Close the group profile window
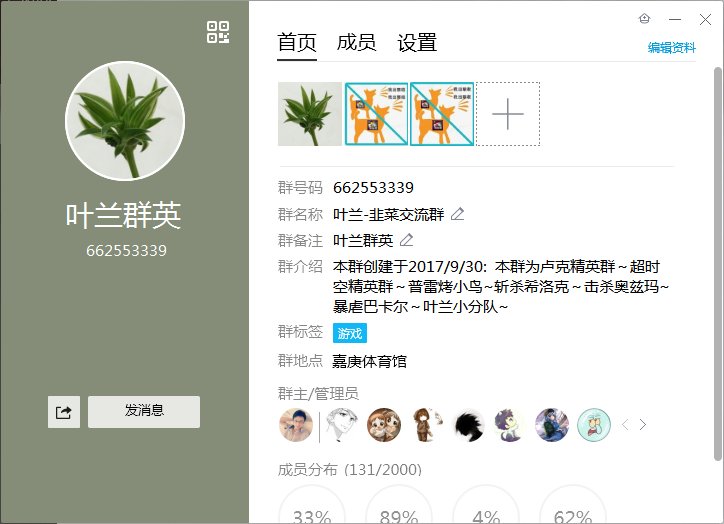 (705, 19)
